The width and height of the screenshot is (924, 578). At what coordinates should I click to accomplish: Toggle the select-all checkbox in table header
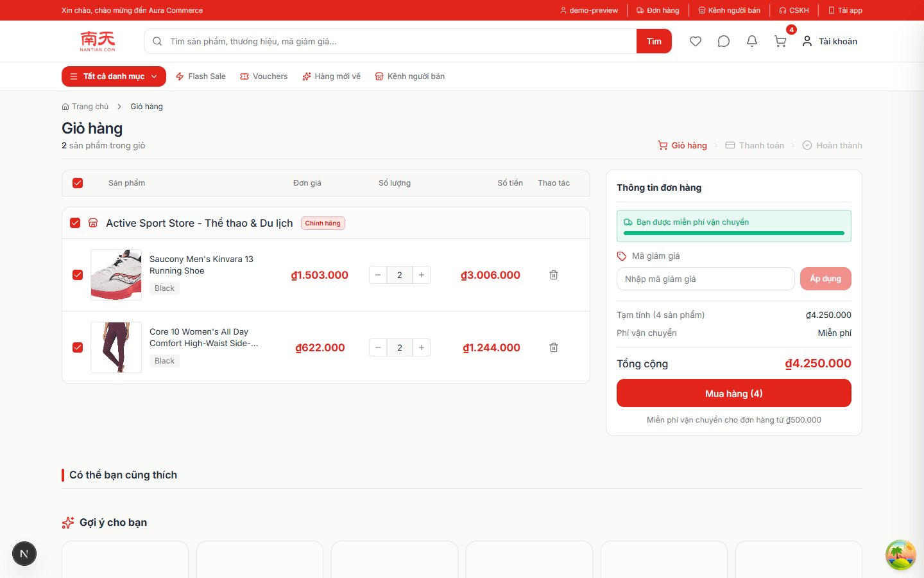78,183
